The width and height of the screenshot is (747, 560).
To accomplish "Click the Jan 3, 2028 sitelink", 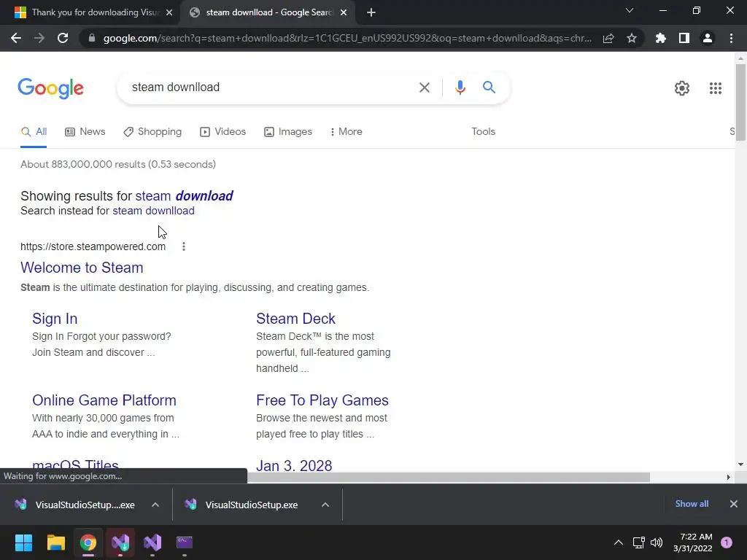I will pos(294,465).
